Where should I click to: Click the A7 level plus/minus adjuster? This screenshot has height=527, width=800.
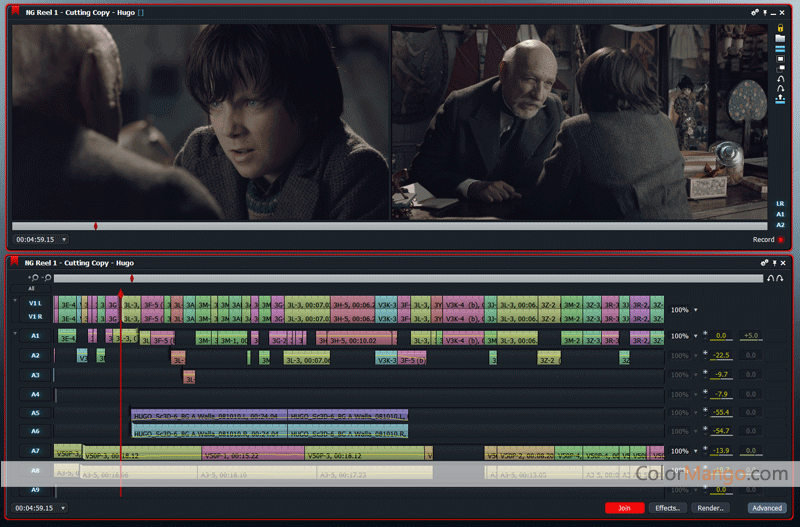point(705,450)
